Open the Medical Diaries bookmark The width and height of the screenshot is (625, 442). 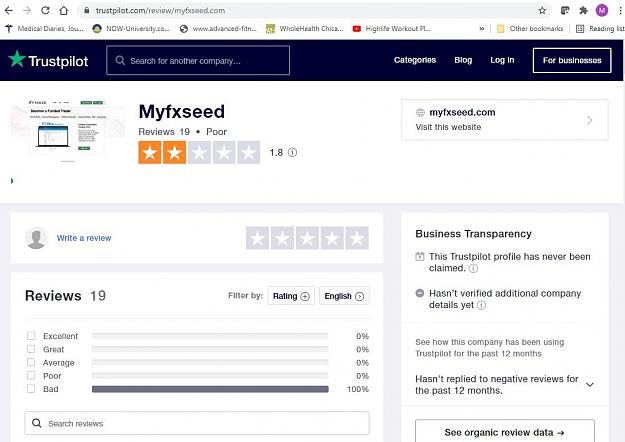44,29
